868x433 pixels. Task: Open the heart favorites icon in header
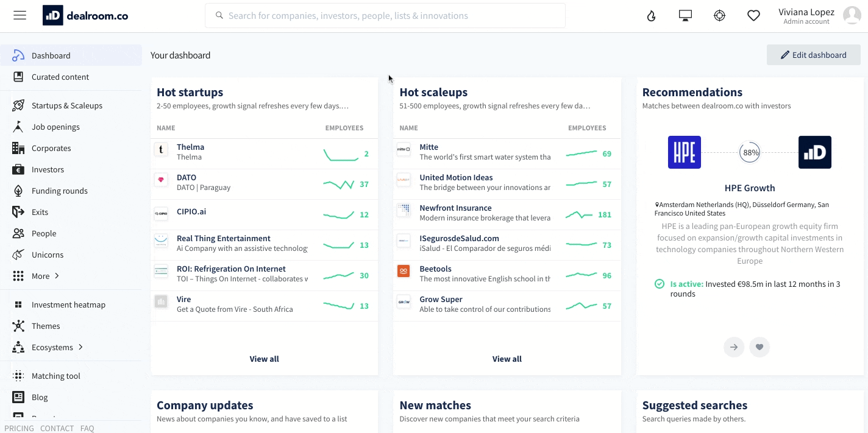coord(754,16)
